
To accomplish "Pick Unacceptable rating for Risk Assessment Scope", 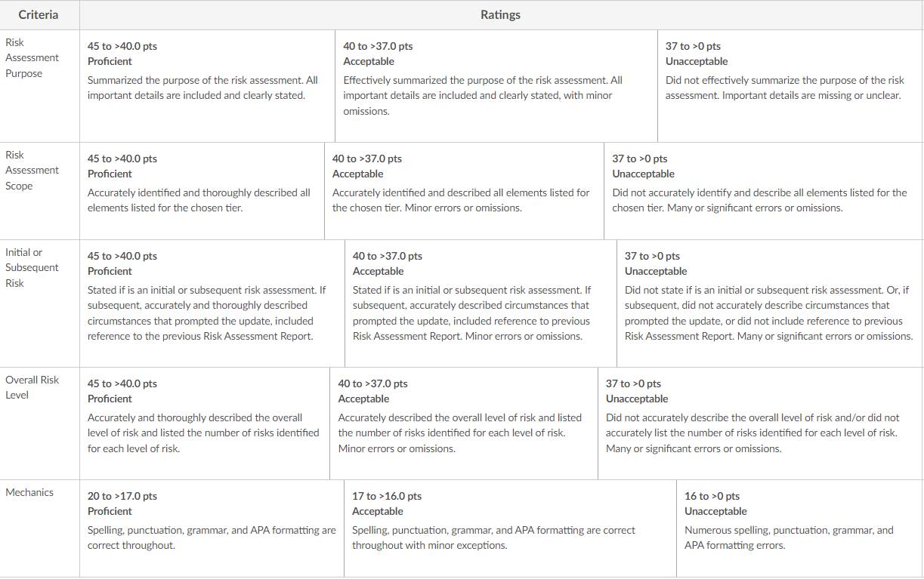I will (764, 191).
